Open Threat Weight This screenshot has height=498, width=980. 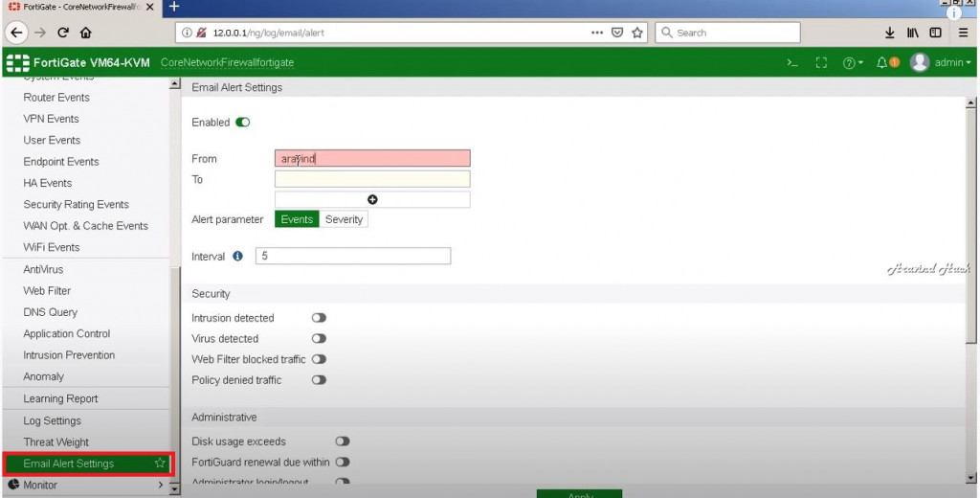(x=56, y=441)
